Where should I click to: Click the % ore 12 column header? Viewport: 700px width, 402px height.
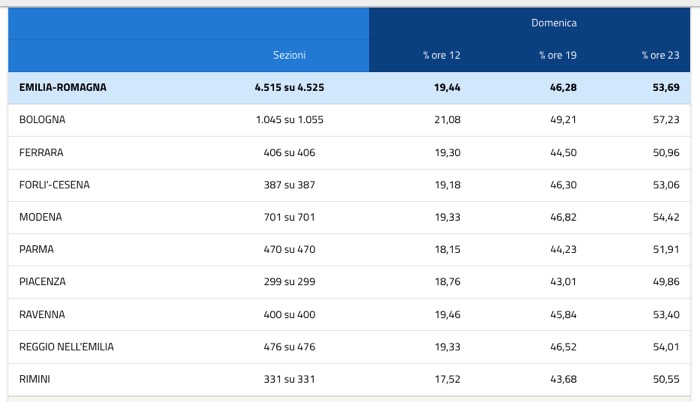click(x=441, y=55)
